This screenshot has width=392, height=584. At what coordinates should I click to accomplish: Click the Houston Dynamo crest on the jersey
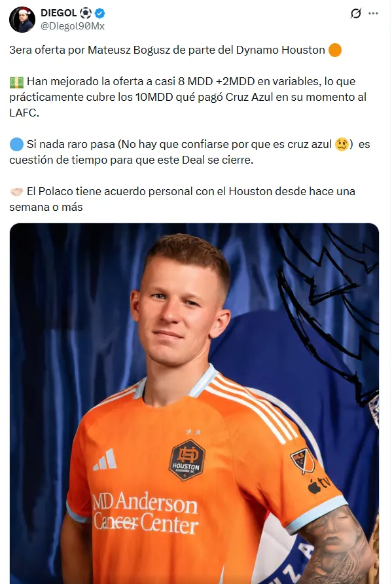pos(187,460)
